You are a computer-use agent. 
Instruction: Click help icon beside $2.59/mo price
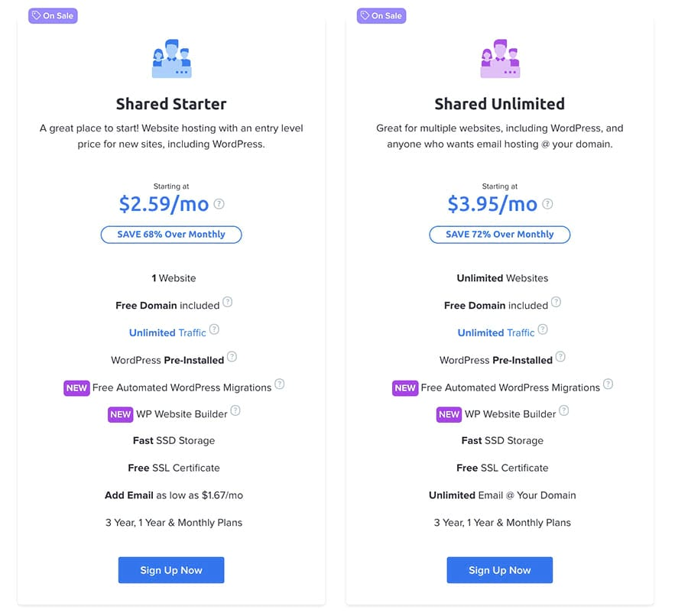coord(219,204)
